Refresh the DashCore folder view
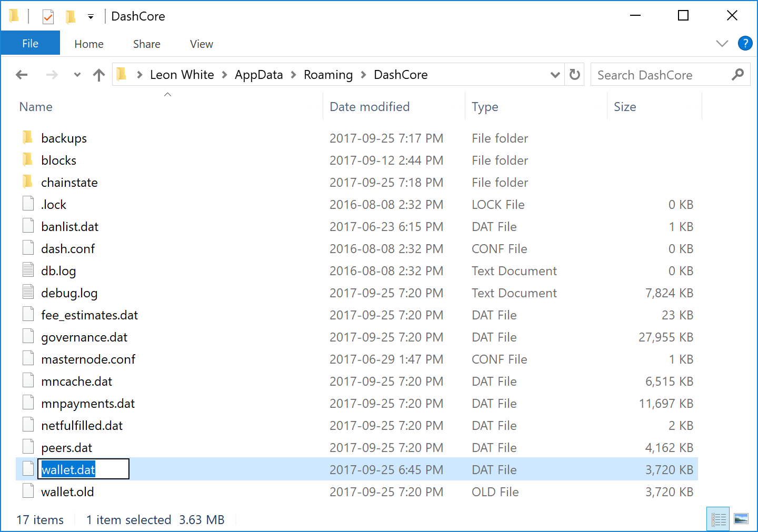 tap(575, 75)
